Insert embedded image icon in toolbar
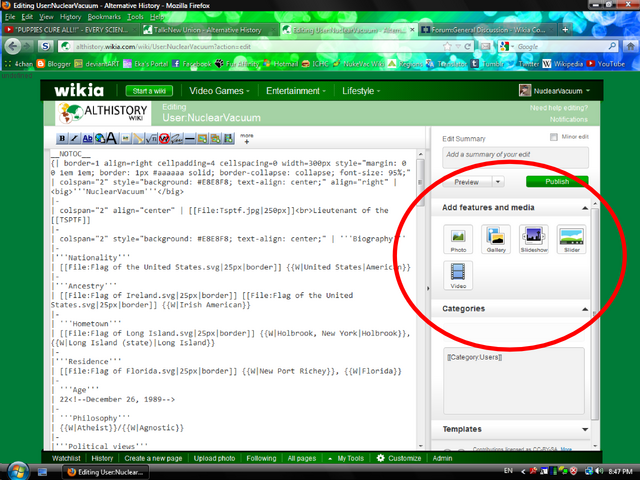The image size is (640, 480). point(126,138)
